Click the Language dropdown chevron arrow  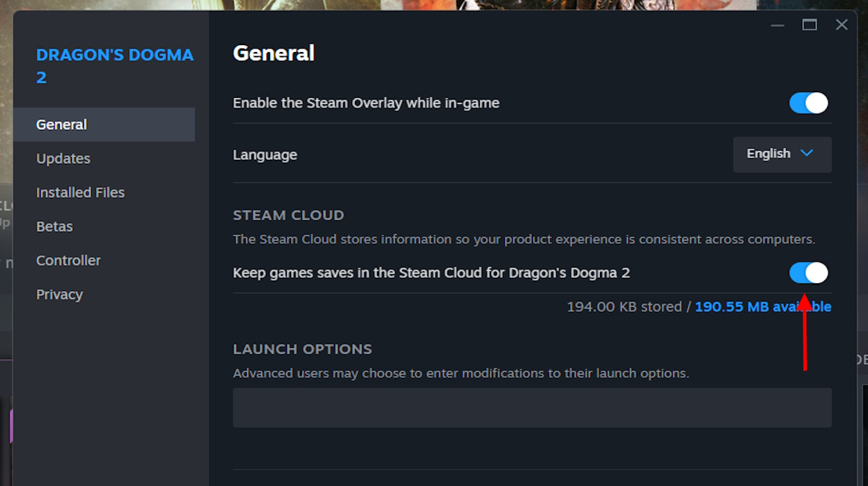(x=806, y=154)
